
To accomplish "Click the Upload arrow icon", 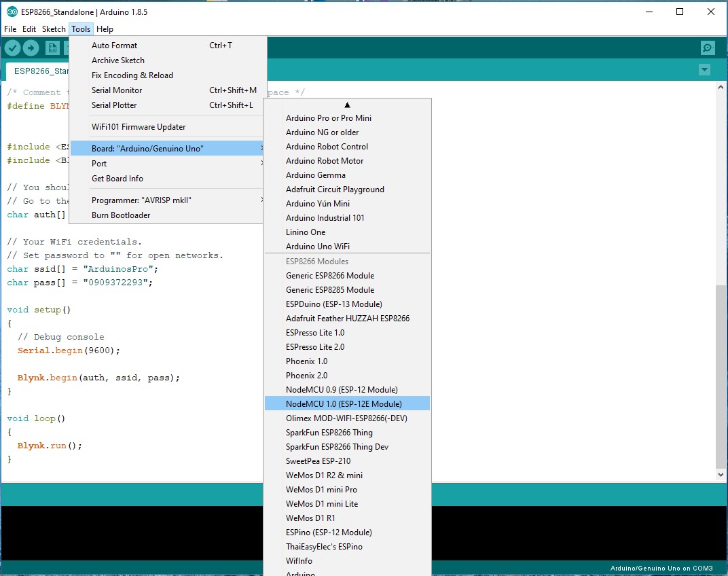I will 31,48.
